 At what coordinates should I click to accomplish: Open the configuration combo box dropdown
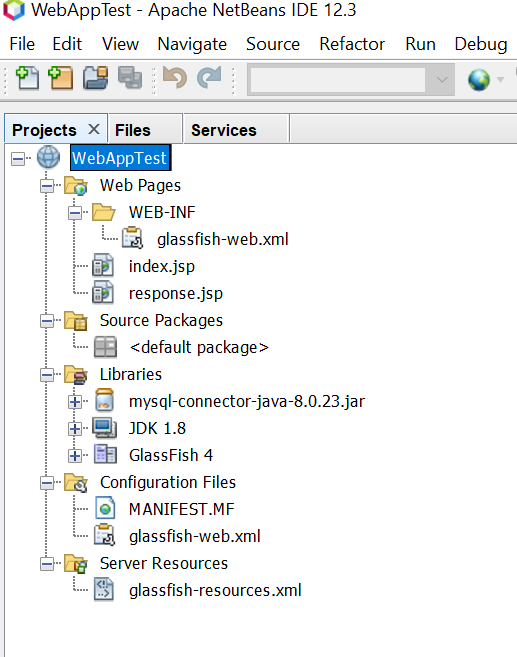pyautogui.click(x=442, y=79)
